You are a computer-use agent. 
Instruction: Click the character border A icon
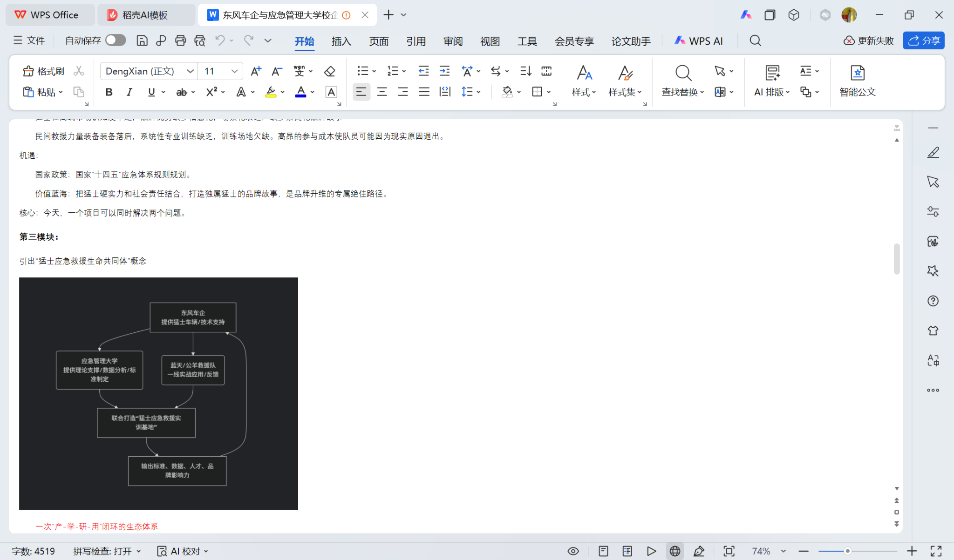pos(331,92)
